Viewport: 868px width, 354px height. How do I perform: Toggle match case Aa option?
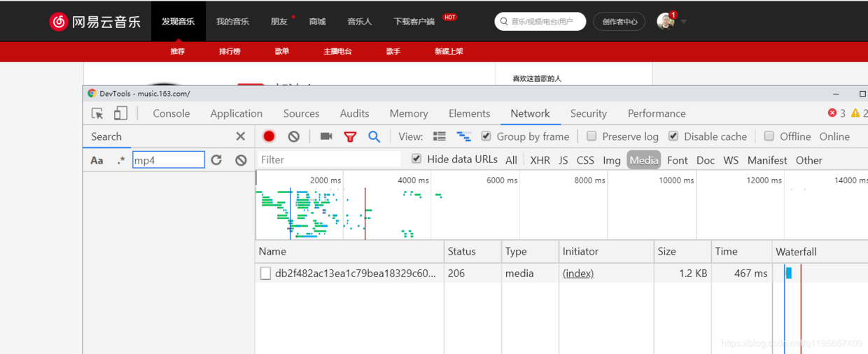pos(97,160)
